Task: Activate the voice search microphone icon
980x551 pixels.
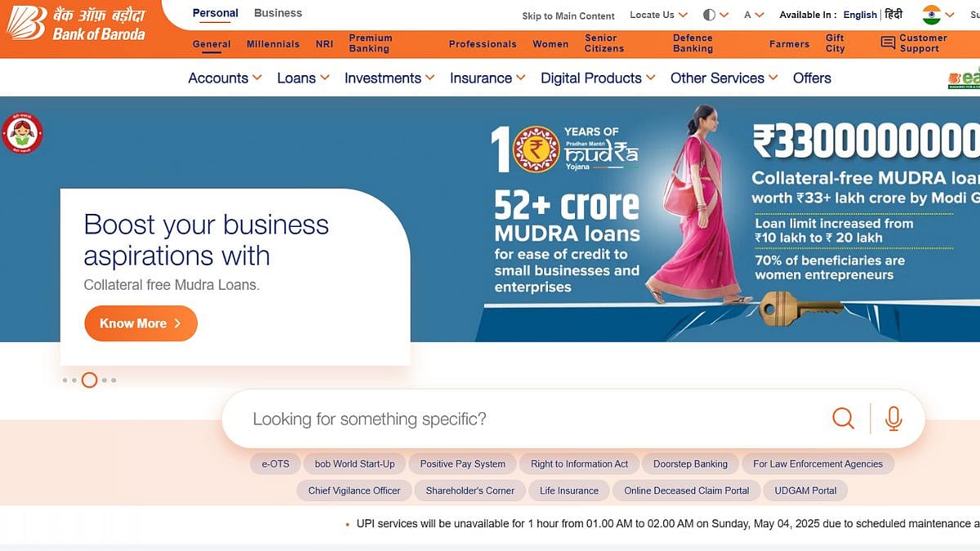Action: tap(893, 419)
